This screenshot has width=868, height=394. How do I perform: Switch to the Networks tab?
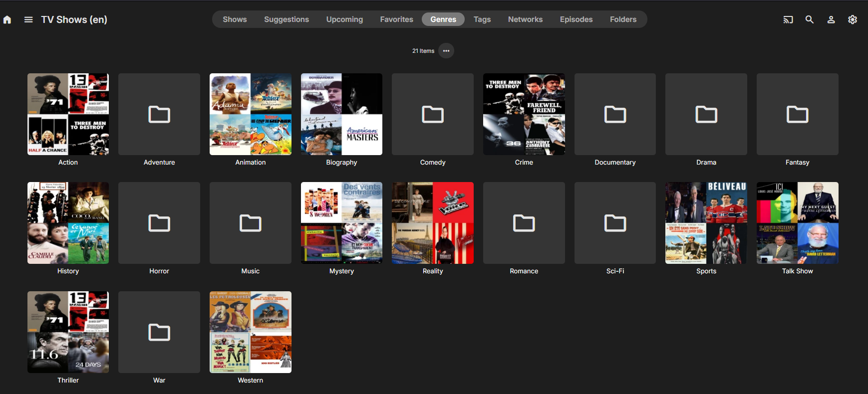(x=525, y=19)
